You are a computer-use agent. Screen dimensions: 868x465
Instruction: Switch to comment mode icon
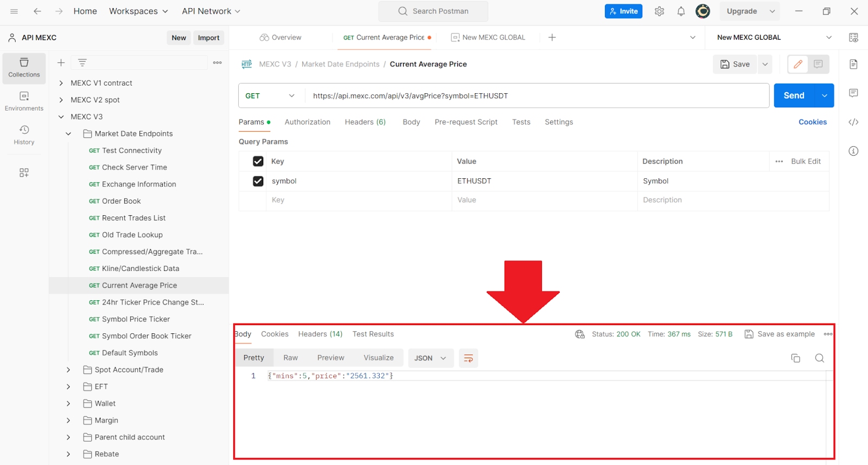click(x=818, y=64)
